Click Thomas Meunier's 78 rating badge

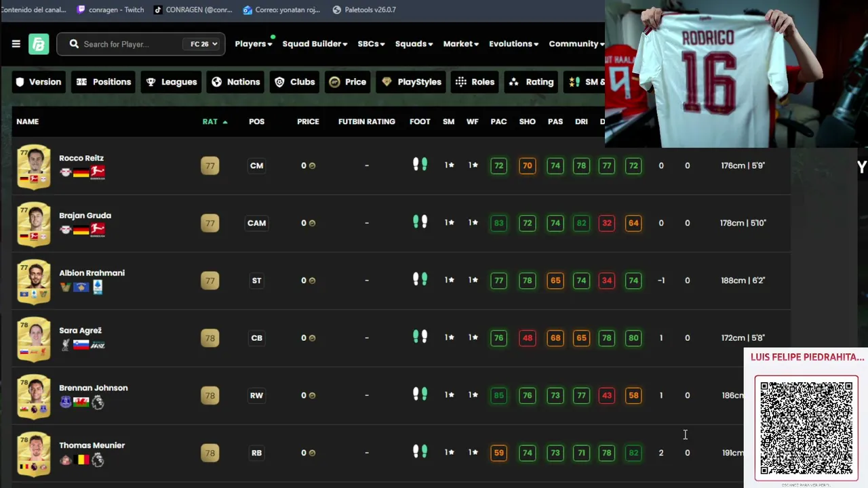pyautogui.click(x=210, y=453)
